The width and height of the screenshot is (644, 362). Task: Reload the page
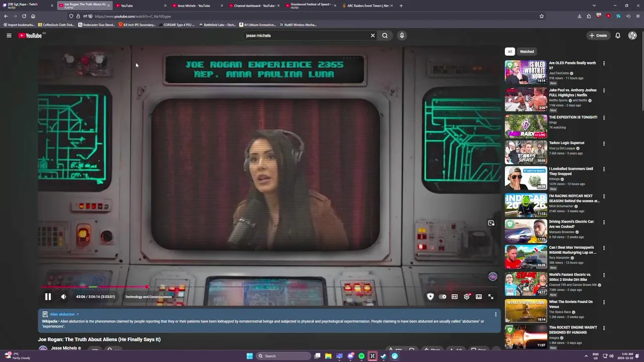(x=24, y=16)
